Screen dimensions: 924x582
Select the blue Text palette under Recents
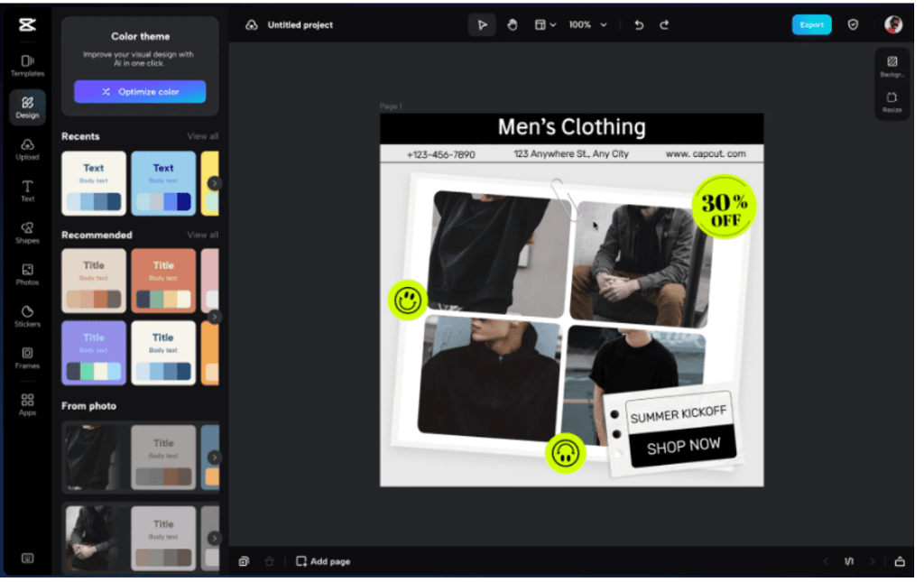(x=163, y=183)
